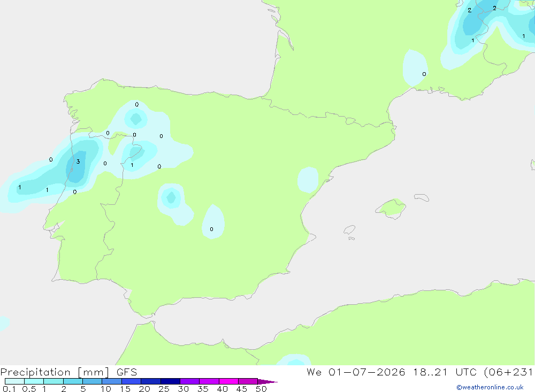Click the legend label "25"

tap(164, 389)
